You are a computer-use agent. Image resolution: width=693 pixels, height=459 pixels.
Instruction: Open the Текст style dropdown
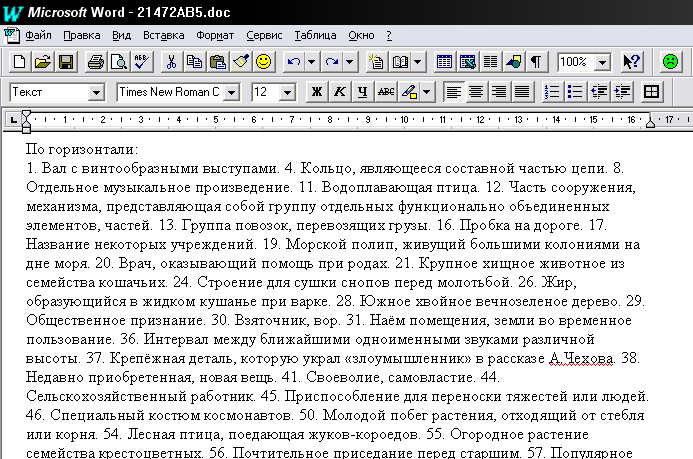tap(96, 93)
